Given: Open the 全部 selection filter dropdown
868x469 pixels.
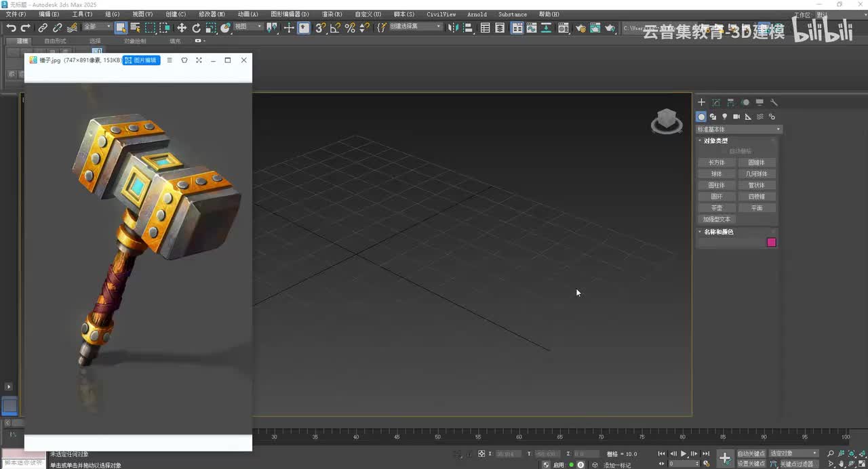Looking at the screenshot, I should click(97, 27).
